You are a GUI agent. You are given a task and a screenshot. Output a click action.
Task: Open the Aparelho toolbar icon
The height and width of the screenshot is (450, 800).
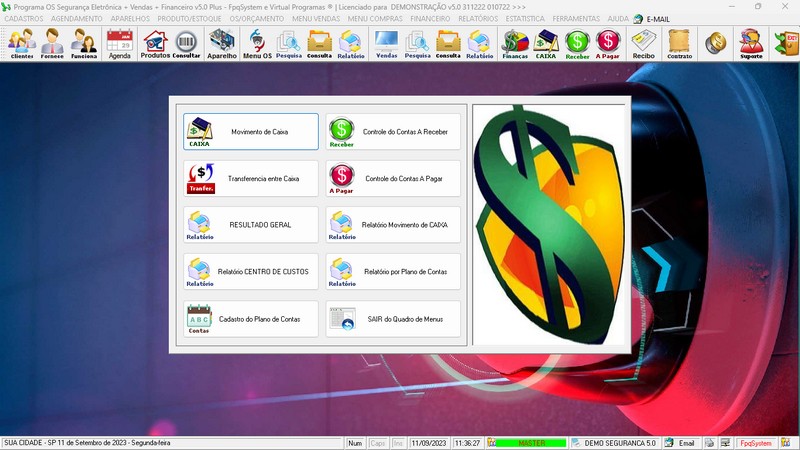pyautogui.click(x=221, y=43)
